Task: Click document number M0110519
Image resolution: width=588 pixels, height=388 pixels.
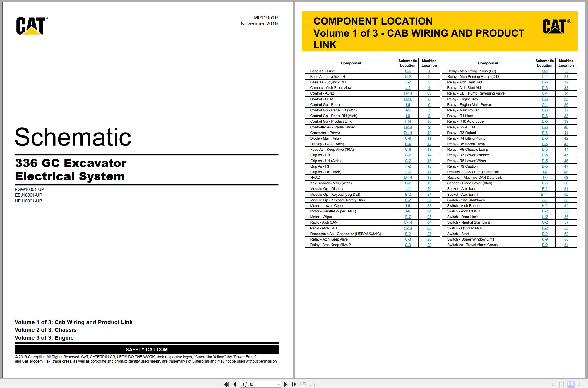Action: point(265,18)
